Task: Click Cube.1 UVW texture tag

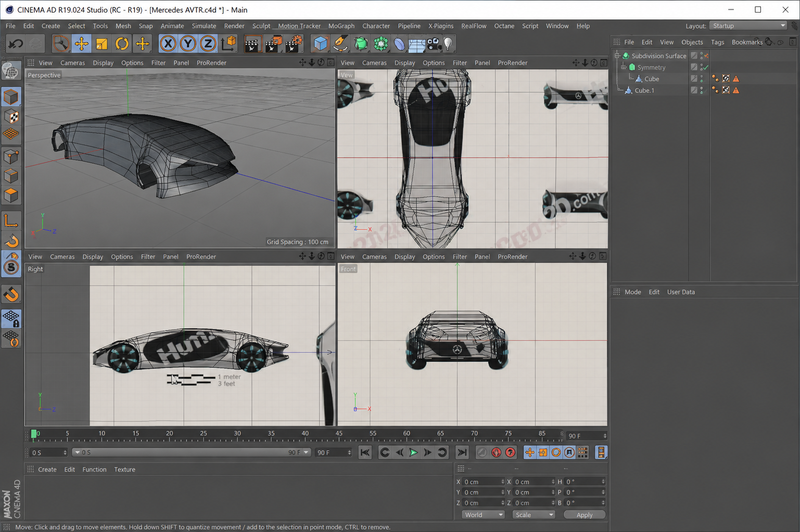Action: click(726, 90)
